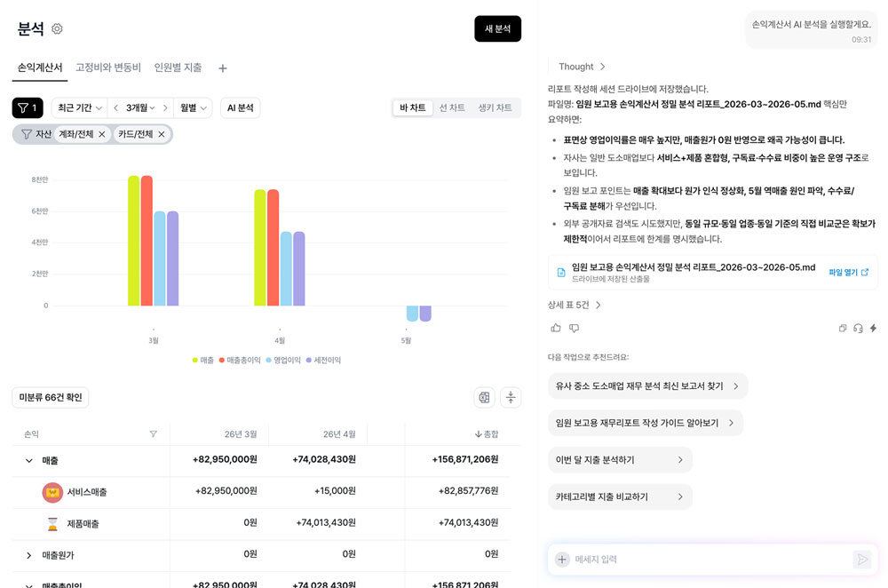Viewport: 888px width, 588px height.
Task: Click the 서비스매출 category icon
Action: coord(52,492)
